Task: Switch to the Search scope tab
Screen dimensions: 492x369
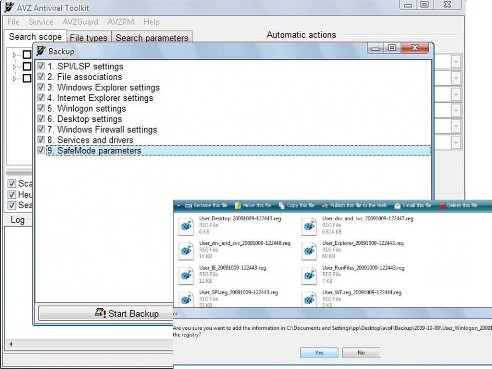Action: 35,37
